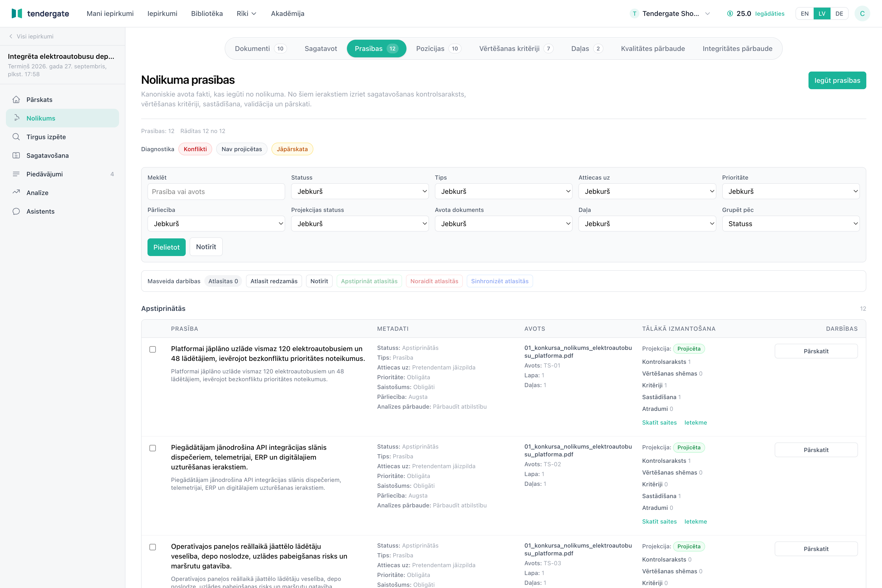Click Pārskatīt for the 120 elektroautobusiem requirement
This screenshot has height=588, width=882.
pos(816,351)
